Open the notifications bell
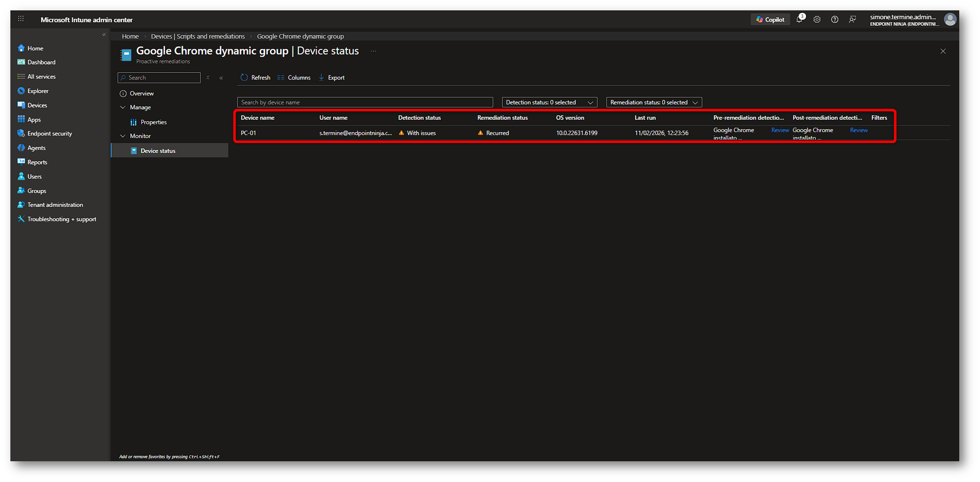980x482 pixels. point(799,19)
